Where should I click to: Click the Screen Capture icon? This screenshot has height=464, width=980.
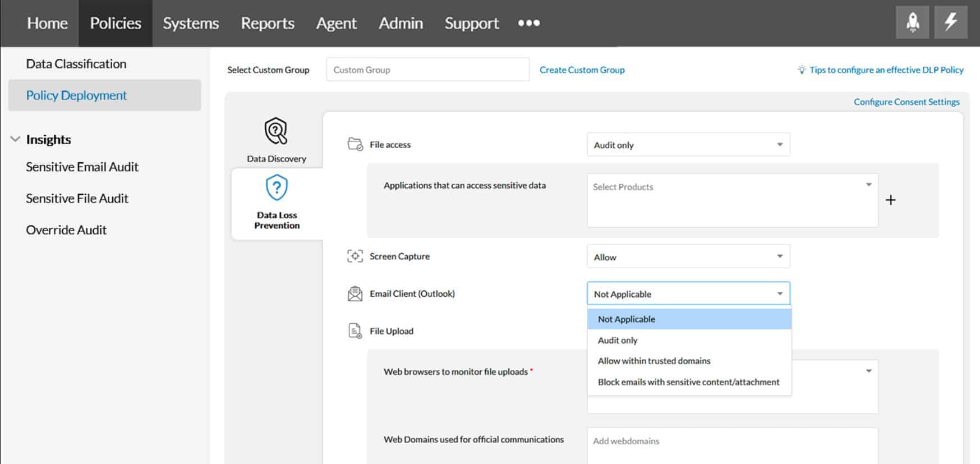(x=355, y=256)
